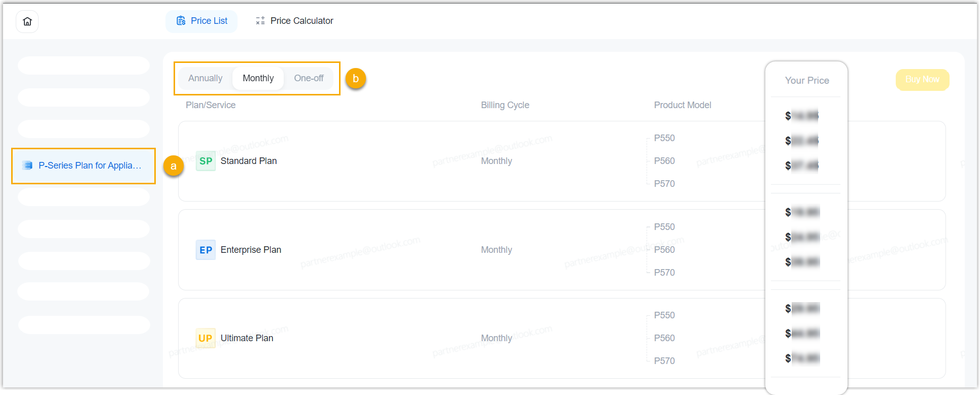This screenshot has height=395, width=980.
Task: Select the Standard Plan row name
Action: [249, 161]
